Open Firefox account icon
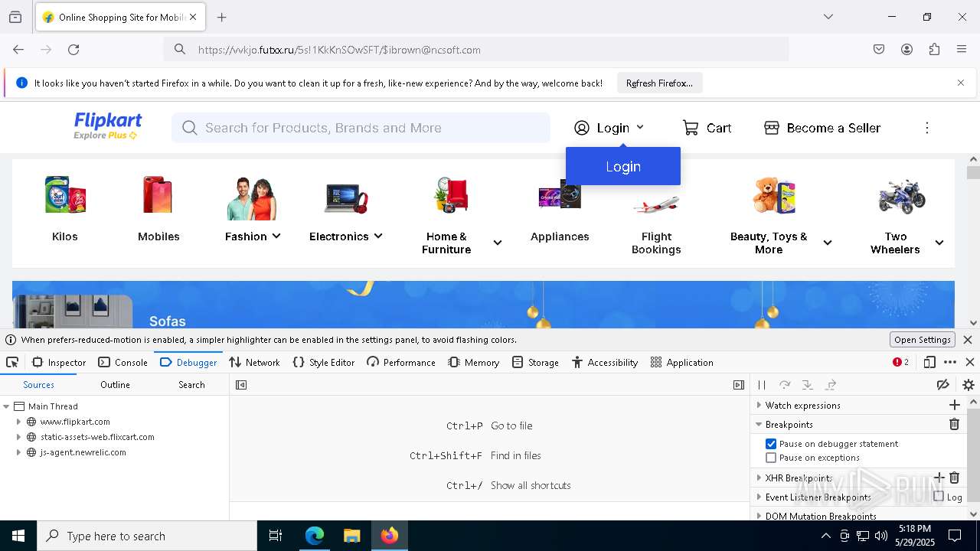 [x=906, y=50]
